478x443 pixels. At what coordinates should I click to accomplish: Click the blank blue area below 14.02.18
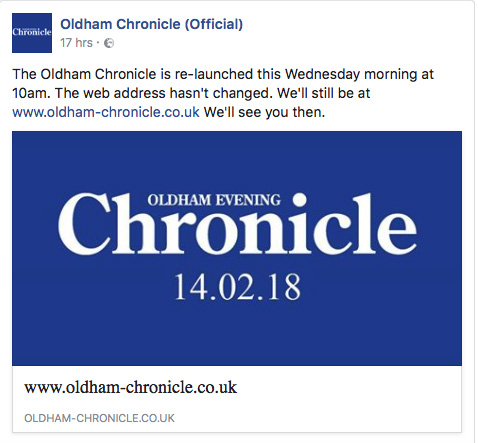click(237, 333)
